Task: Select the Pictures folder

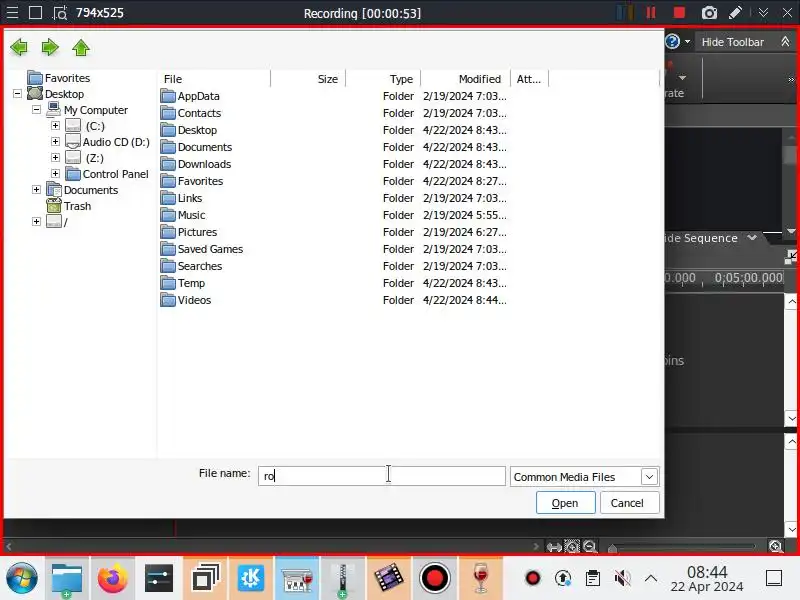Action: [197, 232]
